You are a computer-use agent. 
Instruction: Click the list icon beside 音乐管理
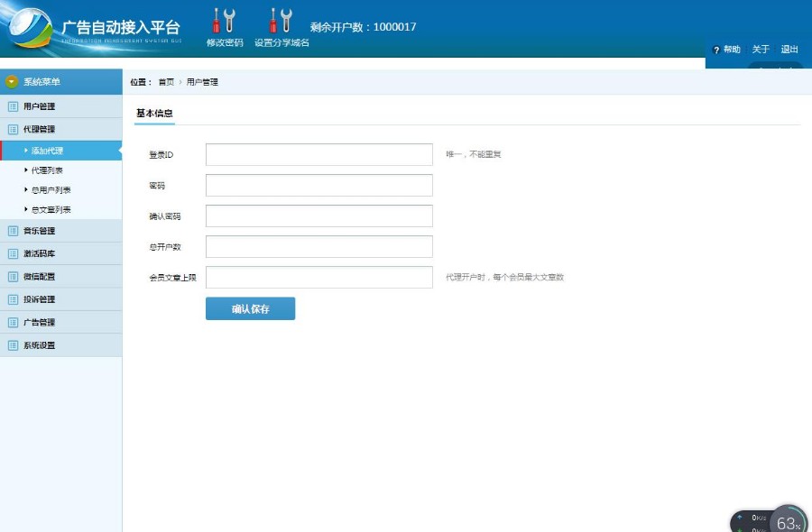click(13, 232)
